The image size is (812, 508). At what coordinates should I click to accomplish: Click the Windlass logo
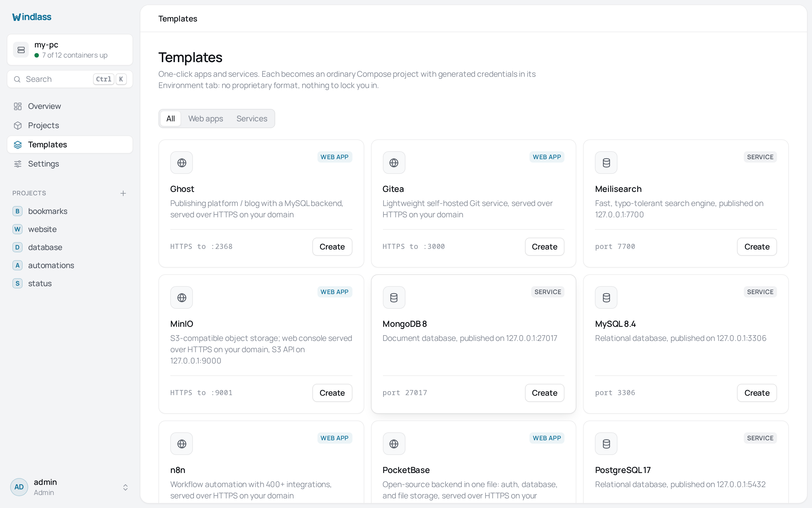coord(32,17)
